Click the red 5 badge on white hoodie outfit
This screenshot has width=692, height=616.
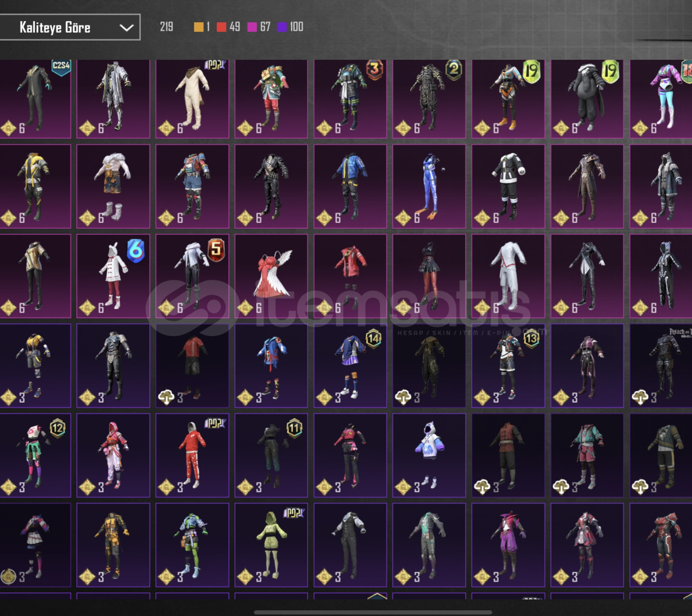[216, 250]
